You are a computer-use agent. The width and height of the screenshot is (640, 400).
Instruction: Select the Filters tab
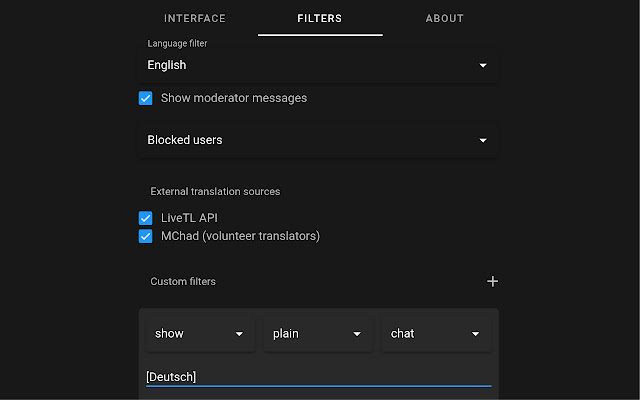[x=320, y=18]
